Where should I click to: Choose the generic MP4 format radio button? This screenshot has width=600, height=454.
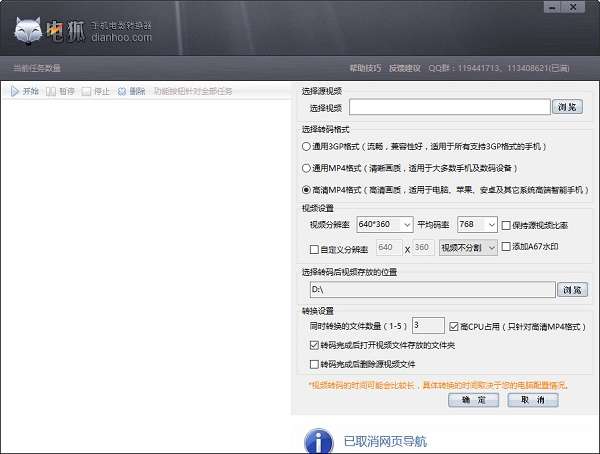[x=306, y=168]
